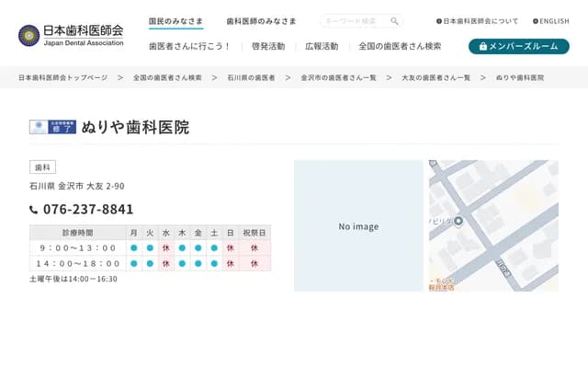
Task: Click the bullet icon before 日本歯科医師会について
Action: tap(439, 21)
